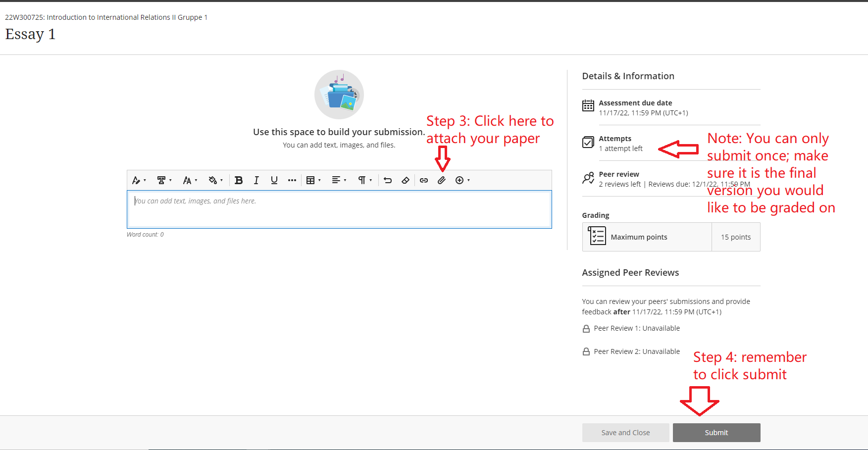The image size is (868, 450).
Task: Open the insert table dropdown
Action: point(313,180)
